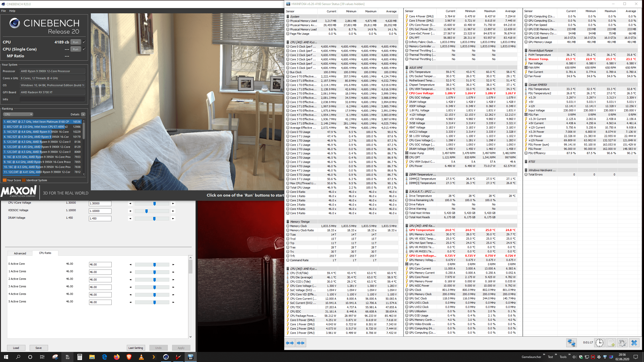Switch to the Advanced tab
The height and width of the screenshot is (362, 644).
tap(20, 253)
